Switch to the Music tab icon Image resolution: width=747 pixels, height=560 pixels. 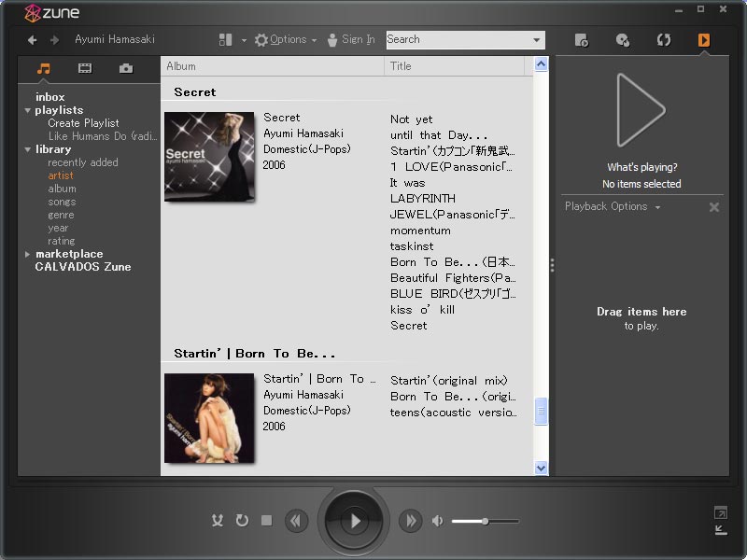43,68
